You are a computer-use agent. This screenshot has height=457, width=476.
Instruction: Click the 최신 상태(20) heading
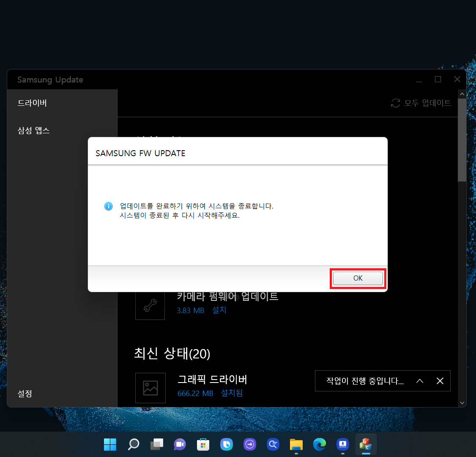172,353
